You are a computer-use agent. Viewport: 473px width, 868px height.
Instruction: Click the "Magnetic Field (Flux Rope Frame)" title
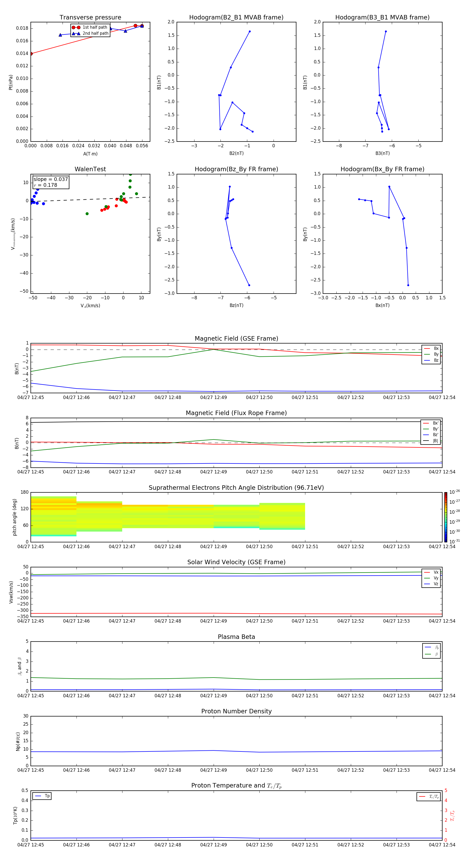click(236, 413)
